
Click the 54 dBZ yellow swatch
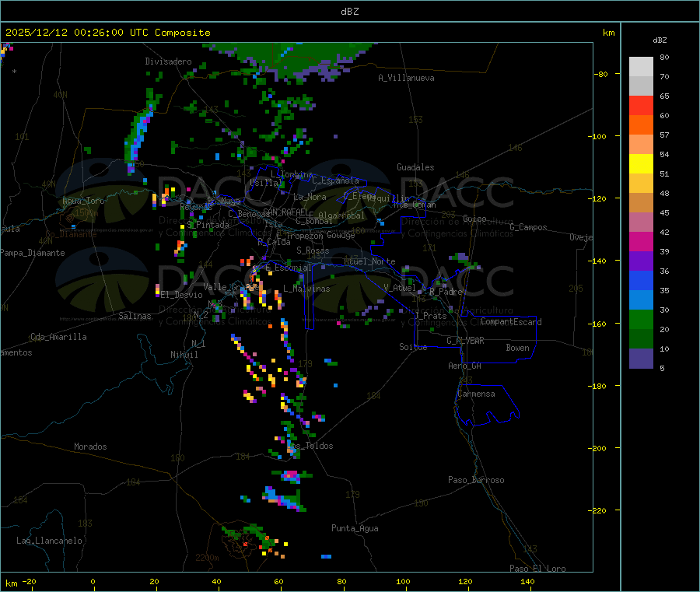(x=641, y=164)
